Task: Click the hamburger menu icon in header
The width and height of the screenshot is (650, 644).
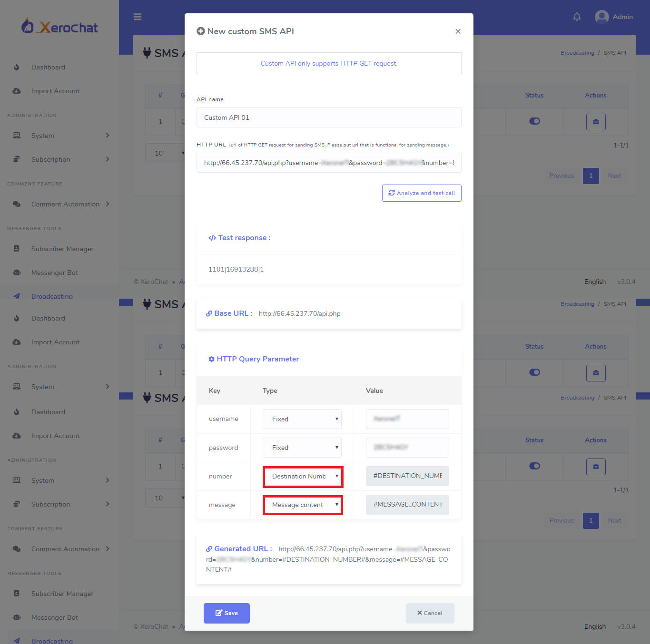Action: click(138, 17)
